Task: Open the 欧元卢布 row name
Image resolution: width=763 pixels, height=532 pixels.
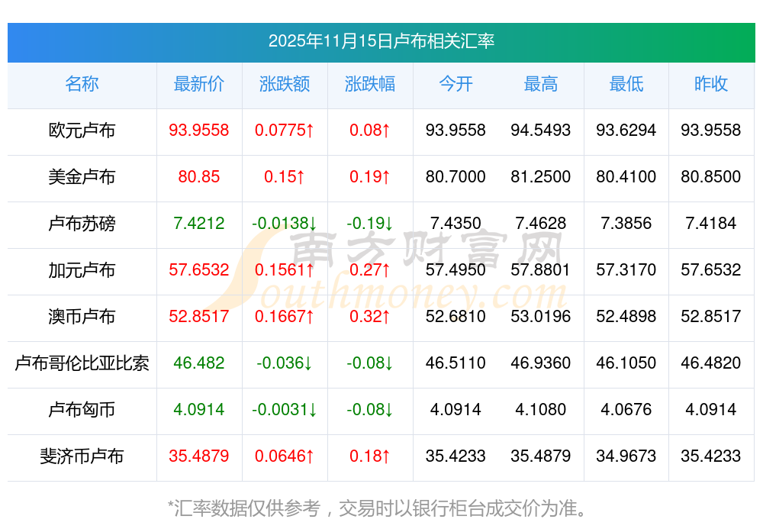Action: pos(82,131)
